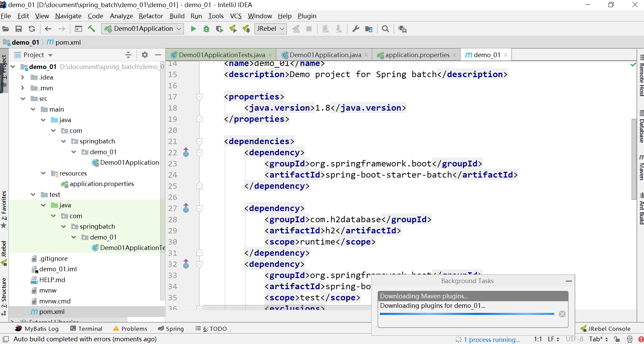This screenshot has height=344, width=644.
Task: Navigate forward with the right arrow
Action: tap(62, 29)
